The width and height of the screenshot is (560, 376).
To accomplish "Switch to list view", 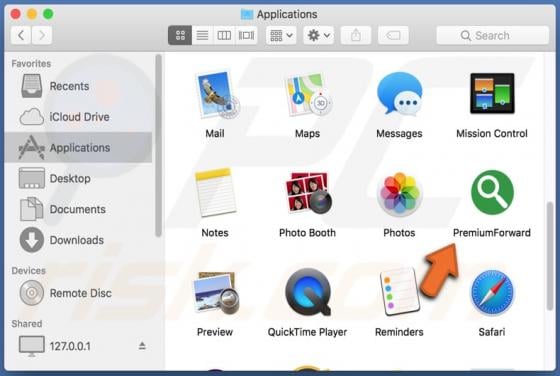I will (202, 35).
